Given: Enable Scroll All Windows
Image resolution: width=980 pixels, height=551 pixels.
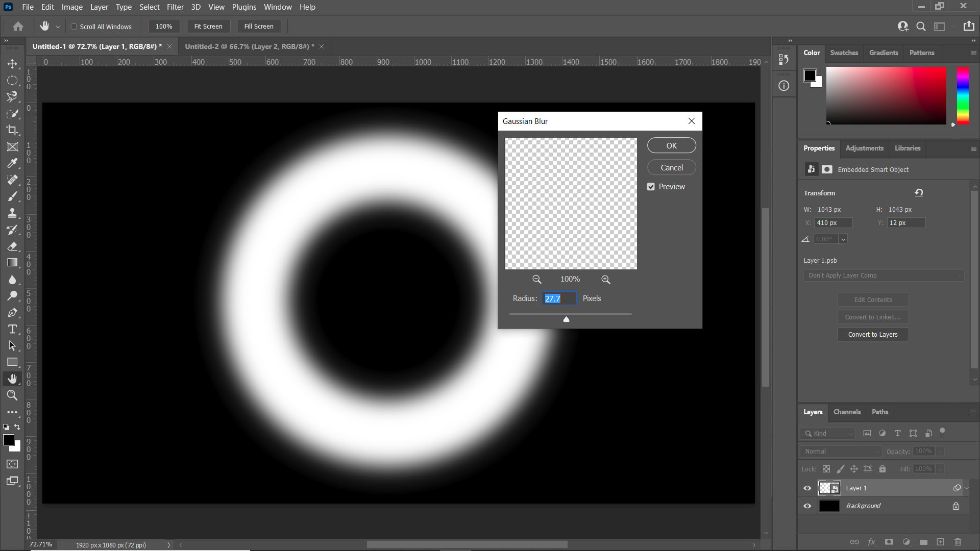Looking at the screenshot, I should 74,27.
